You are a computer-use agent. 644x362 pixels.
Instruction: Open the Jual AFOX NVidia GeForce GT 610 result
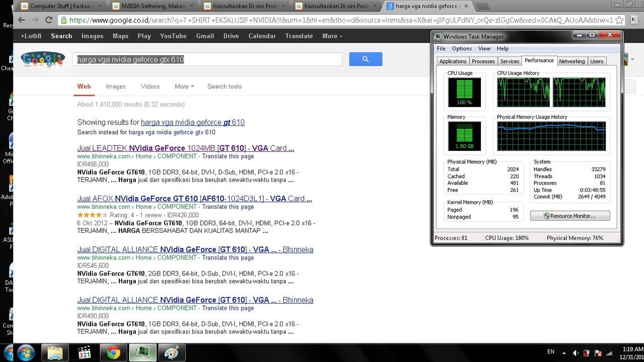(x=195, y=199)
